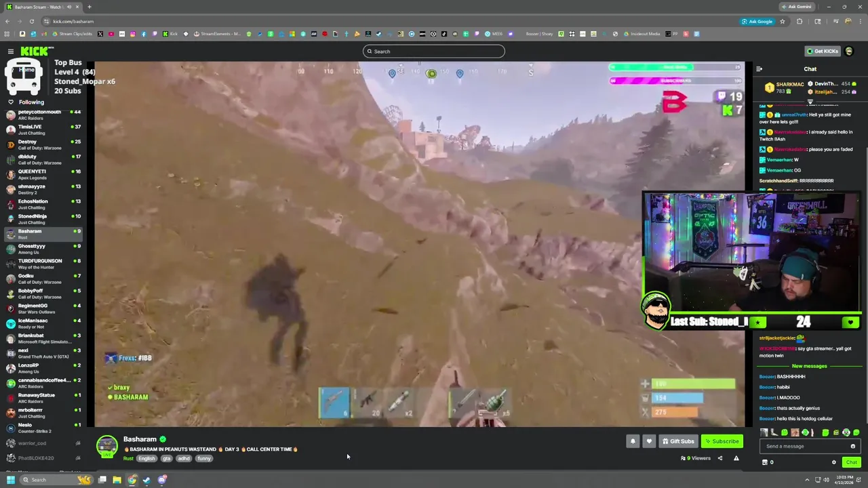Jump to New messages in chat
868x488 pixels.
pyautogui.click(x=810, y=366)
